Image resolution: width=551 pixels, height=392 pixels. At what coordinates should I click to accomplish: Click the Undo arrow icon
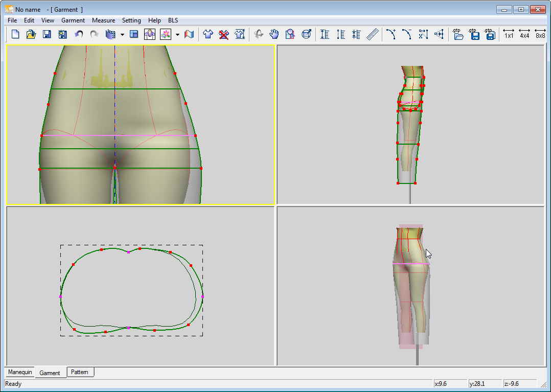point(79,34)
